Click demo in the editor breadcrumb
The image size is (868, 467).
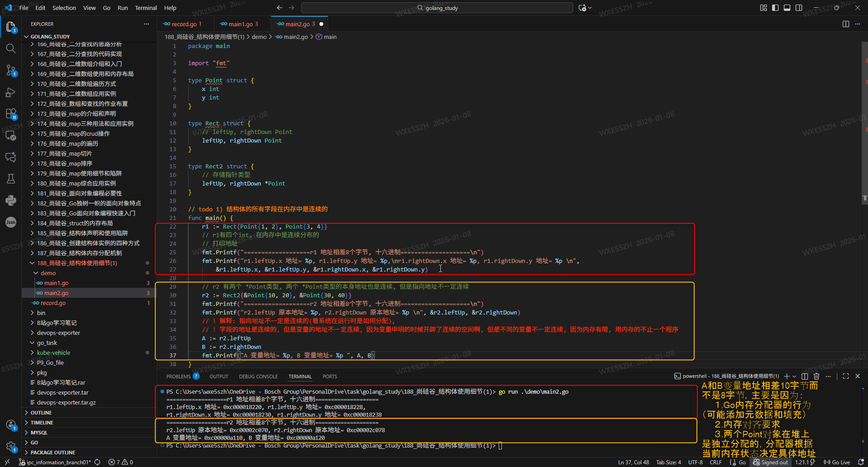click(x=259, y=37)
